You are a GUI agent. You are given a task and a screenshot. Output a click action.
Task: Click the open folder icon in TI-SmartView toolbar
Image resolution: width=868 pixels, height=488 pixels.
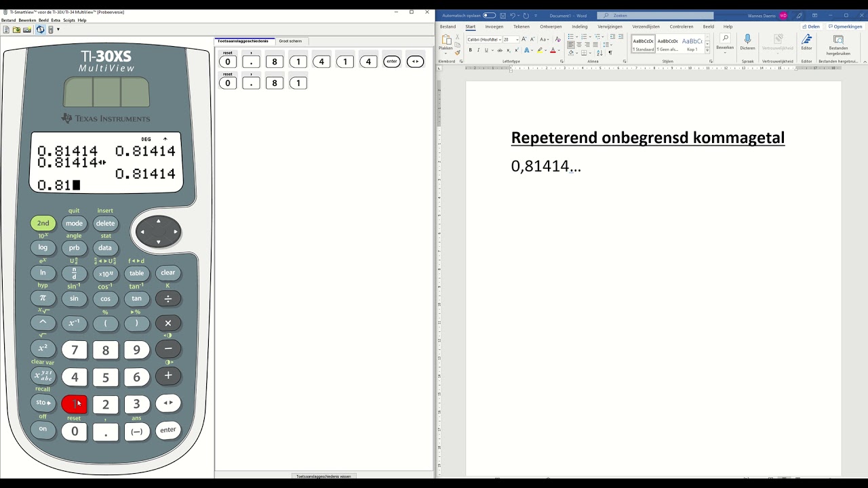point(16,30)
